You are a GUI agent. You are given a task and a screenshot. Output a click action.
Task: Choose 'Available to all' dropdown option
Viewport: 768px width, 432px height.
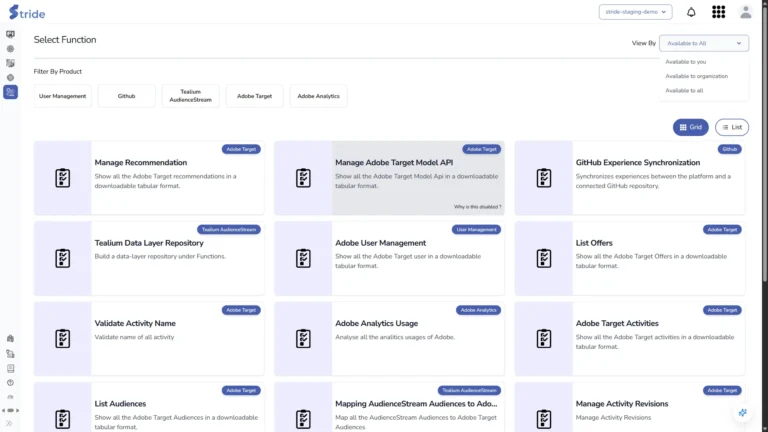pyautogui.click(x=684, y=91)
